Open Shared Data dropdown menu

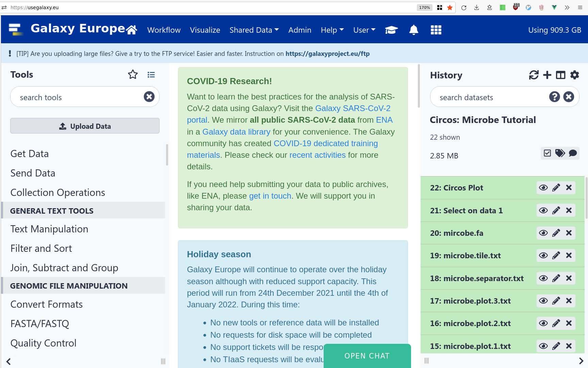[x=254, y=30]
